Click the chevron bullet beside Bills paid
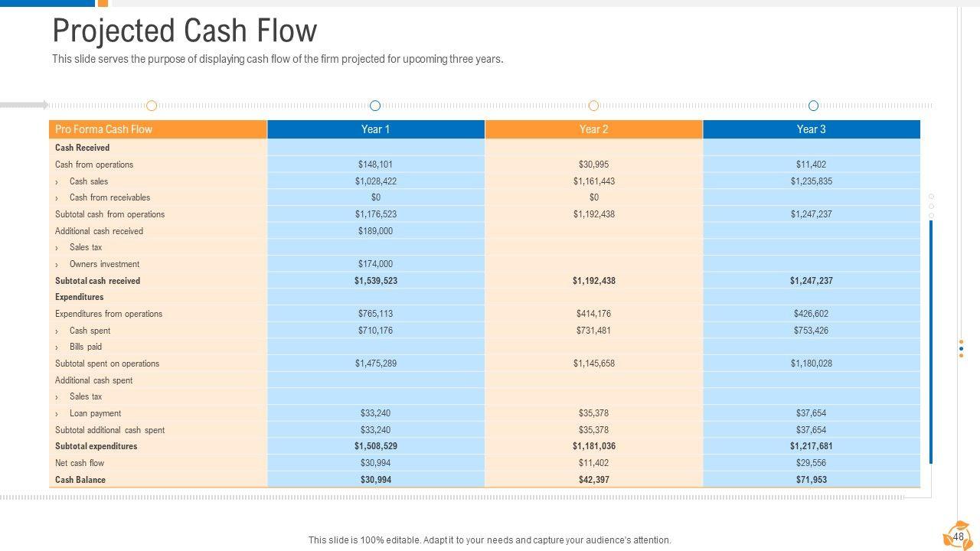 tap(57, 347)
